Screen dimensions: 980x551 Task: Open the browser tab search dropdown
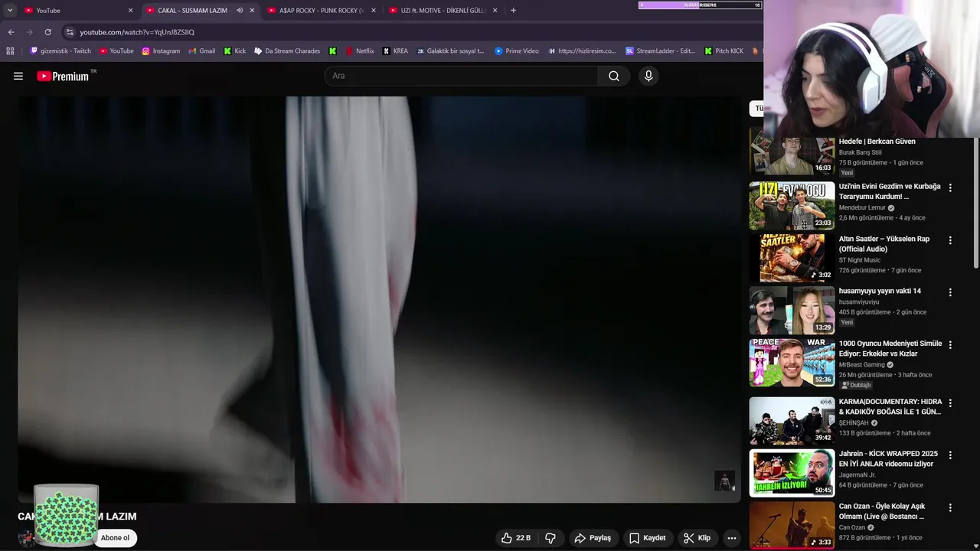[x=9, y=10]
